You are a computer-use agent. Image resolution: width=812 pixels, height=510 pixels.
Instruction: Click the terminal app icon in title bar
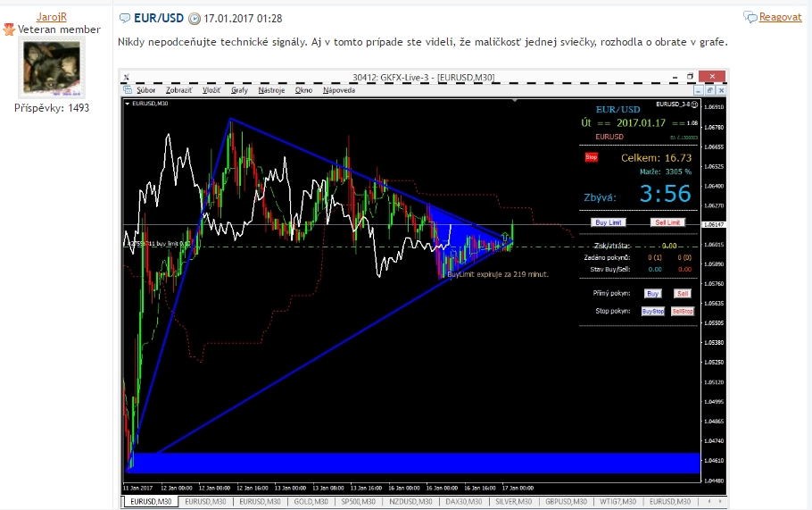[x=127, y=77]
